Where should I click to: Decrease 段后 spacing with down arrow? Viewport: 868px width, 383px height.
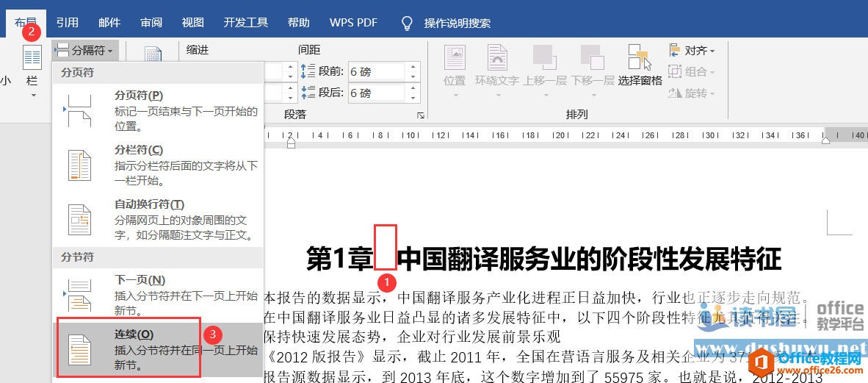(413, 98)
